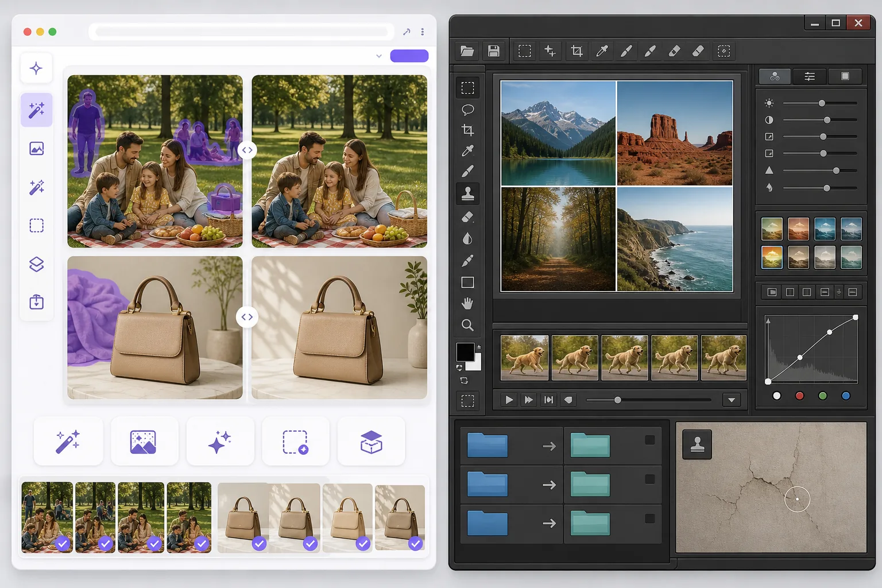Viewport: 882px width, 588px height.
Task: Toggle check on last handbag thumbnail
Action: tap(416, 543)
